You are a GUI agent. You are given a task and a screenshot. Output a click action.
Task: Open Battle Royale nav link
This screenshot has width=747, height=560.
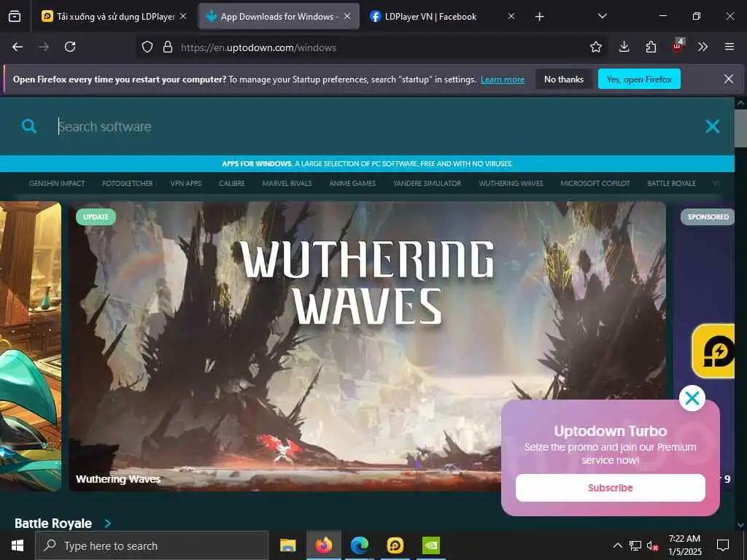[671, 183]
